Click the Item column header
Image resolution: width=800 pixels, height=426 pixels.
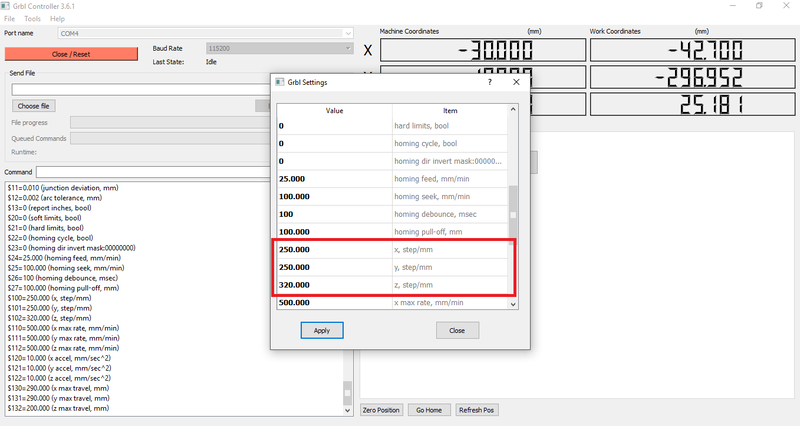pyautogui.click(x=450, y=111)
